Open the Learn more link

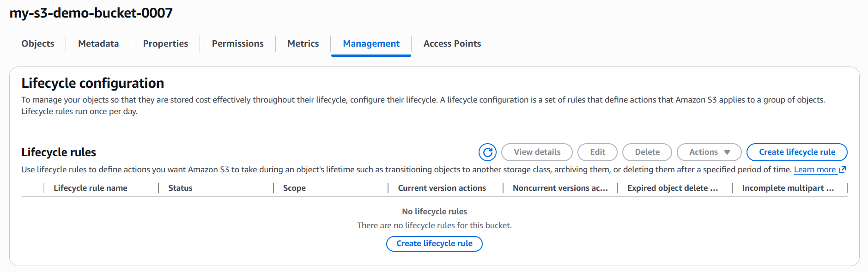[815, 170]
